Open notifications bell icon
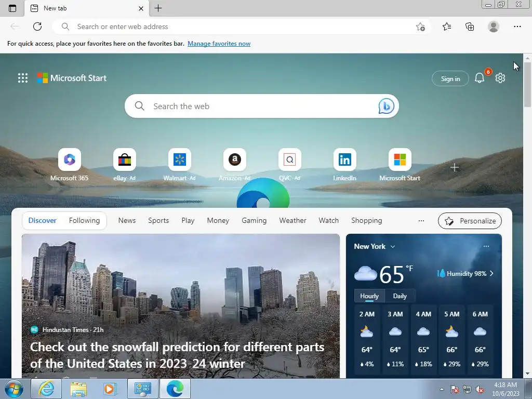Screen dimensions: 532x399 coord(480,78)
